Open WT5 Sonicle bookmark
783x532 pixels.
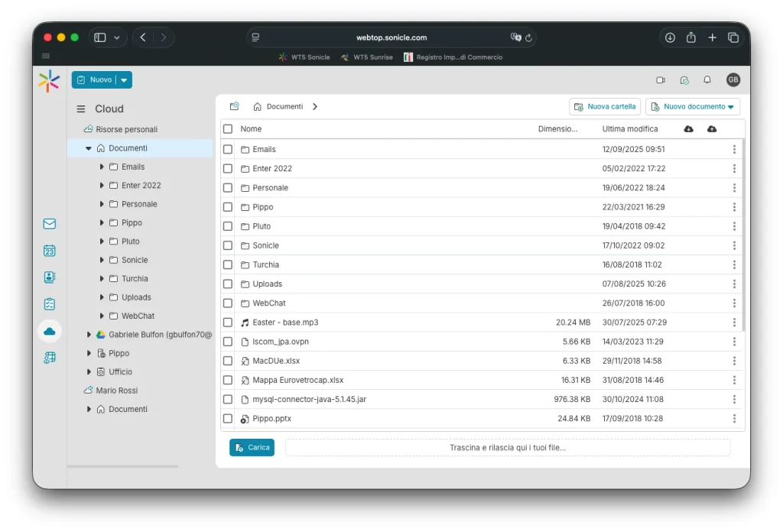pyautogui.click(x=304, y=57)
